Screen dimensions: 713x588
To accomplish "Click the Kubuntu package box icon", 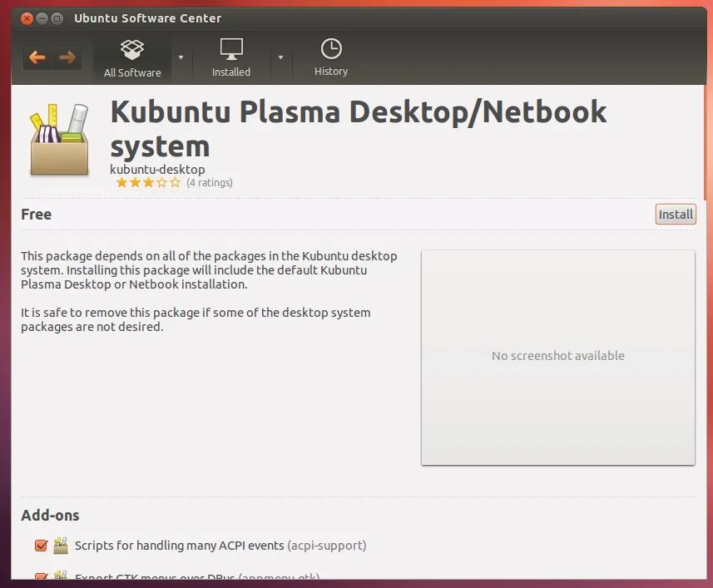I will (x=59, y=140).
